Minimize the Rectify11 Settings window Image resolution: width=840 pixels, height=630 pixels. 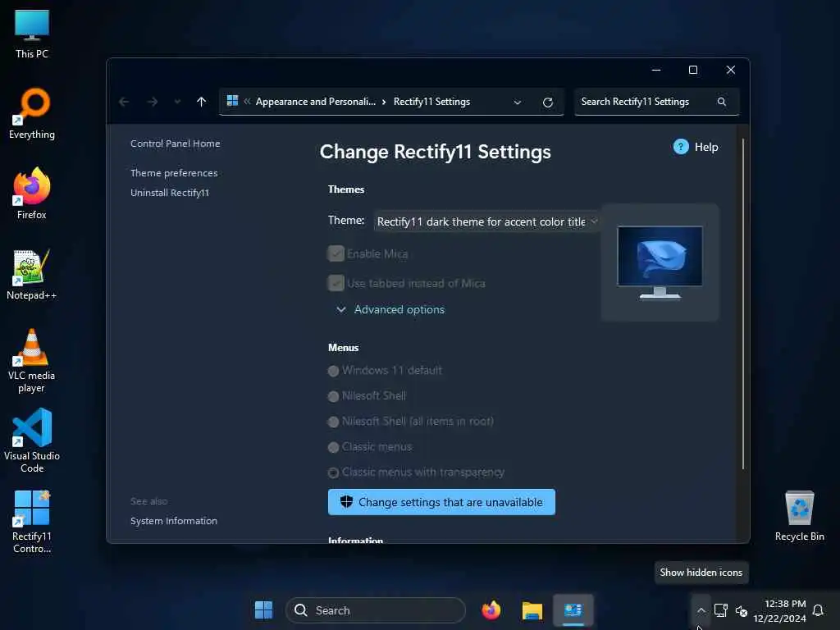click(x=655, y=70)
